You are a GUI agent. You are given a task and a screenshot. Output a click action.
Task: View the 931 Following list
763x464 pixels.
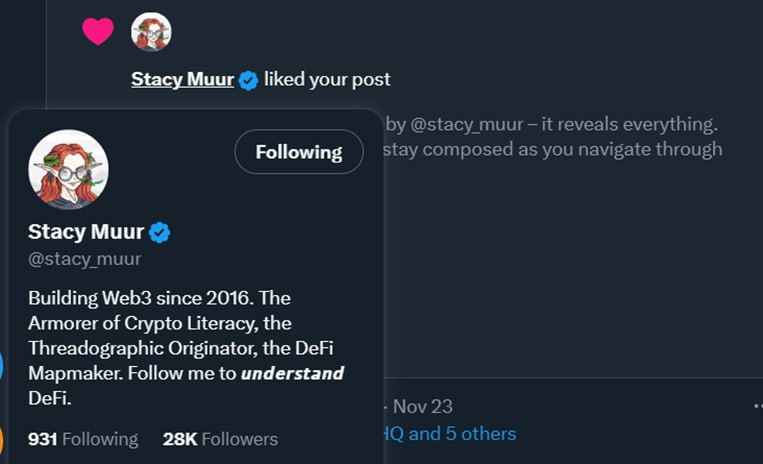tap(83, 439)
